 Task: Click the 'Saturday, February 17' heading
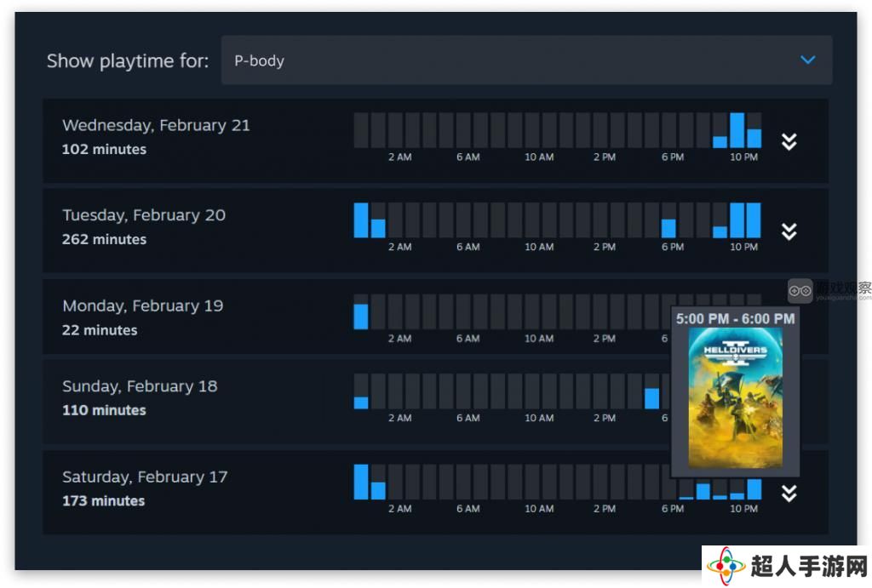click(x=145, y=477)
